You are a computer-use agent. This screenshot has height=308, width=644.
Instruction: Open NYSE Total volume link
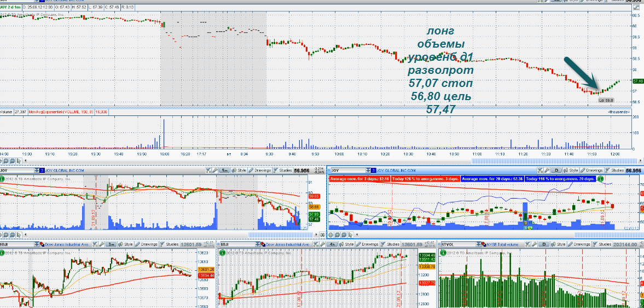(x=502, y=244)
